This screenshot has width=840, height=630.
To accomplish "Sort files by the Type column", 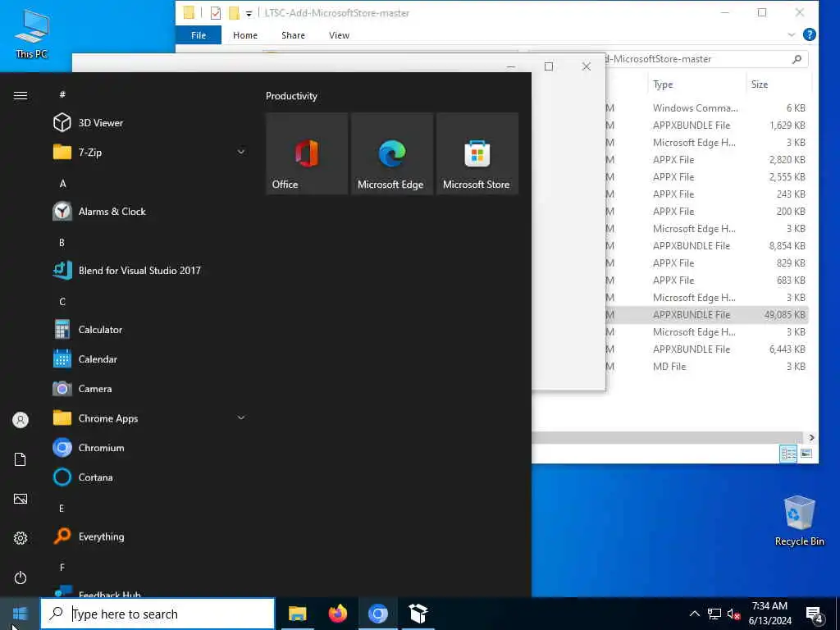I will [x=696, y=84].
